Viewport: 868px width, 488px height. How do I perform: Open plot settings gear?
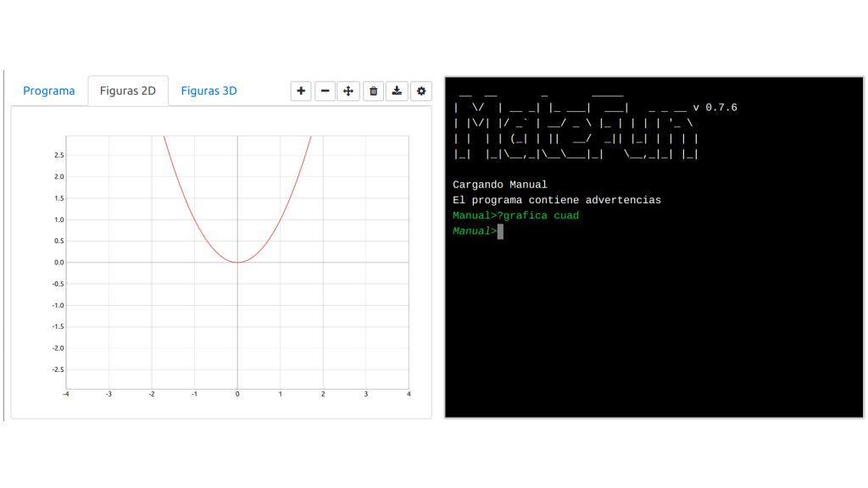click(421, 91)
